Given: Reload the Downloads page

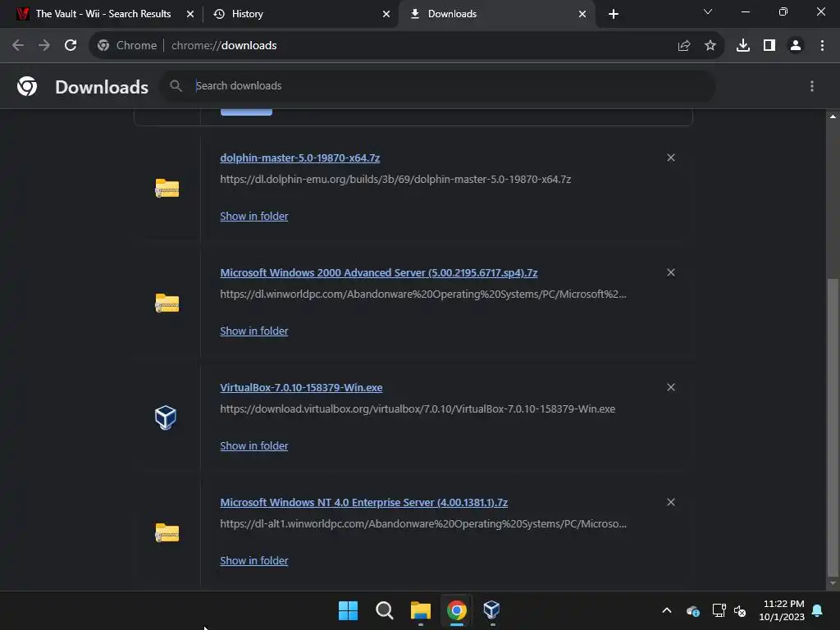Looking at the screenshot, I should pyautogui.click(x=71, y=46).
